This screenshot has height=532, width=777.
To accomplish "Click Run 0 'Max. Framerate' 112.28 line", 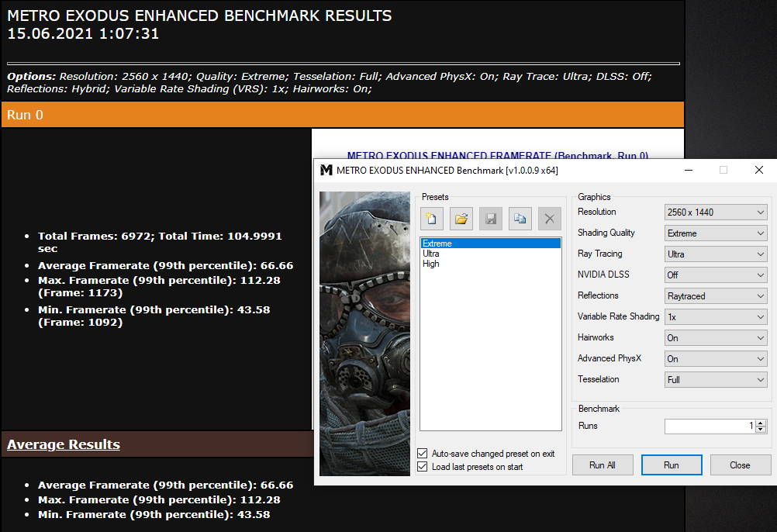I will click(159, 286).
